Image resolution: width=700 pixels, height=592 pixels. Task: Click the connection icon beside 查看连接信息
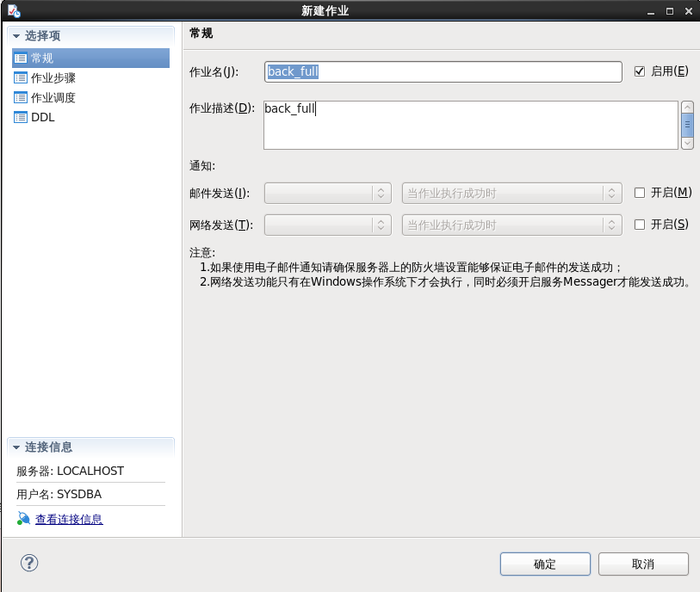(23, 518)
